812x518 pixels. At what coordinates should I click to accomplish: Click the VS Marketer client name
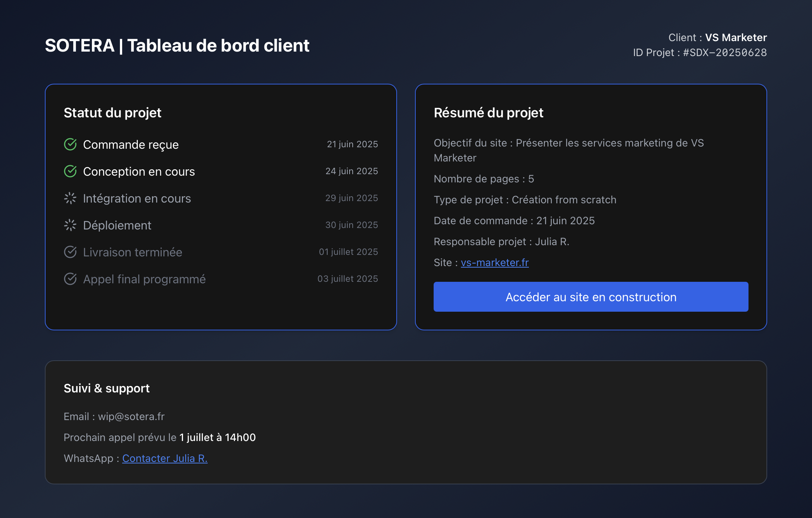tap(736, 37)
